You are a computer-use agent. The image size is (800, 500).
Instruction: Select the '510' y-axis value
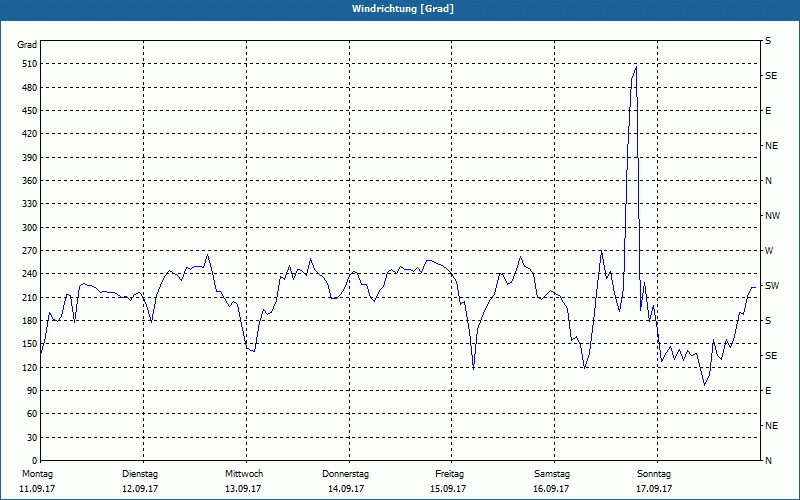coord(30,64)
